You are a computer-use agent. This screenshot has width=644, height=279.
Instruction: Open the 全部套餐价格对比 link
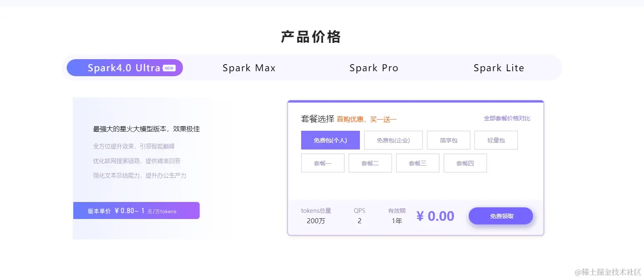[507, 118]
